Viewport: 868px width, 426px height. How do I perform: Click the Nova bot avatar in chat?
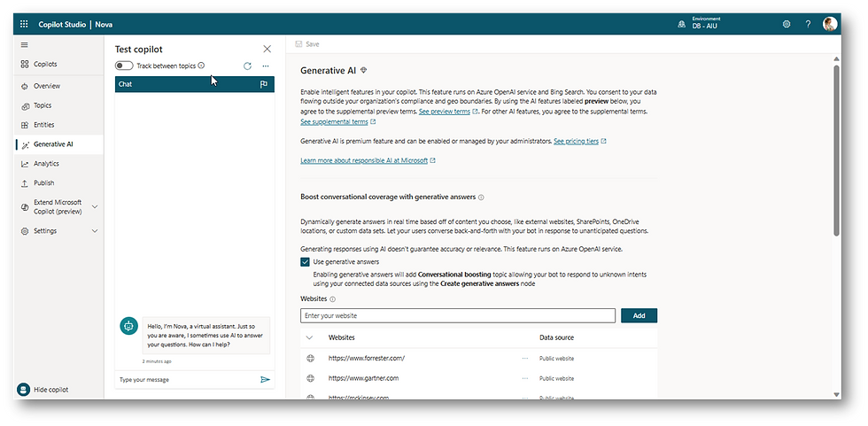point(129,327)
